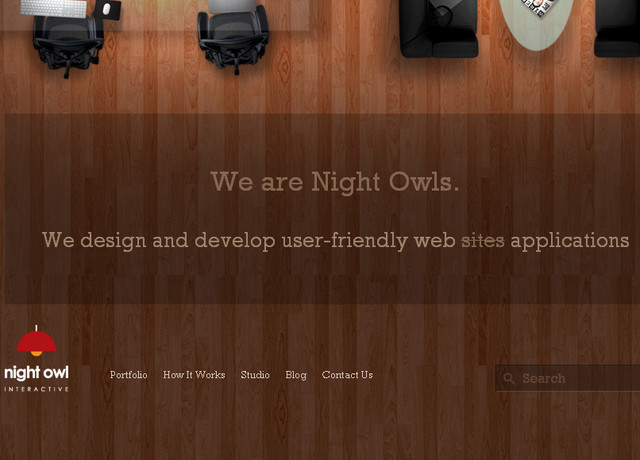This screenshot has height=460, width=640.
Task: Click the Night Owl Interactive logo
Action: 36,358
